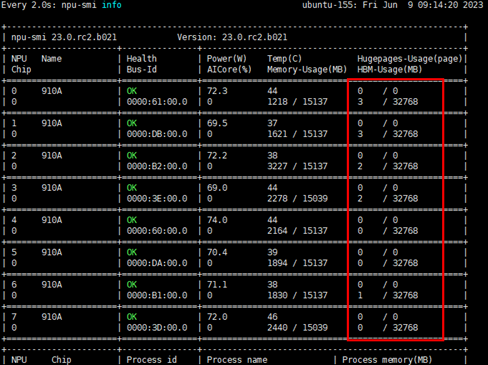Click the Process name column header
488x365 pixels.
[x=237, y=360]
